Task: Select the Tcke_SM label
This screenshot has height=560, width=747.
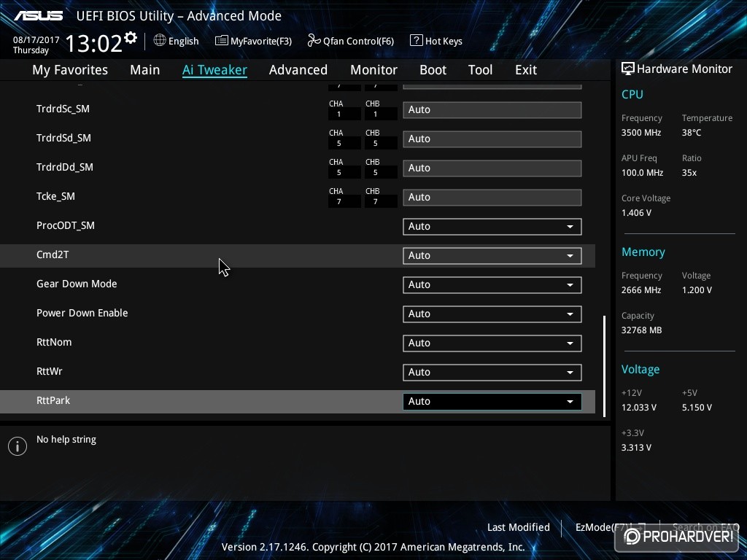Action: 55,196
